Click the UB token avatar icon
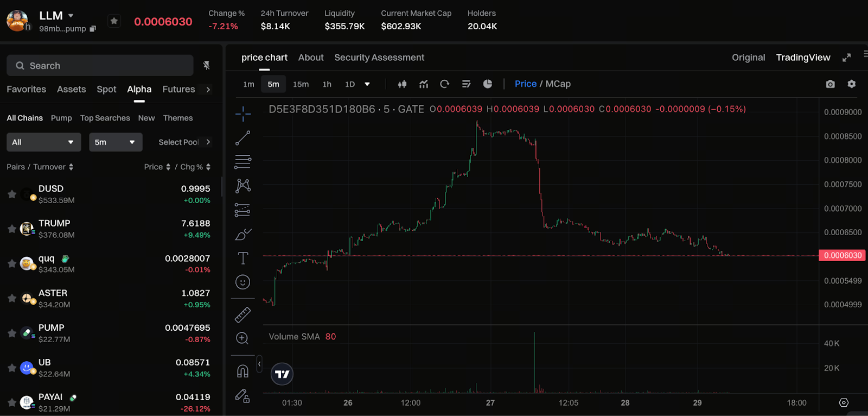The width and height of the screenshot is (868, 416). [27, 368]
